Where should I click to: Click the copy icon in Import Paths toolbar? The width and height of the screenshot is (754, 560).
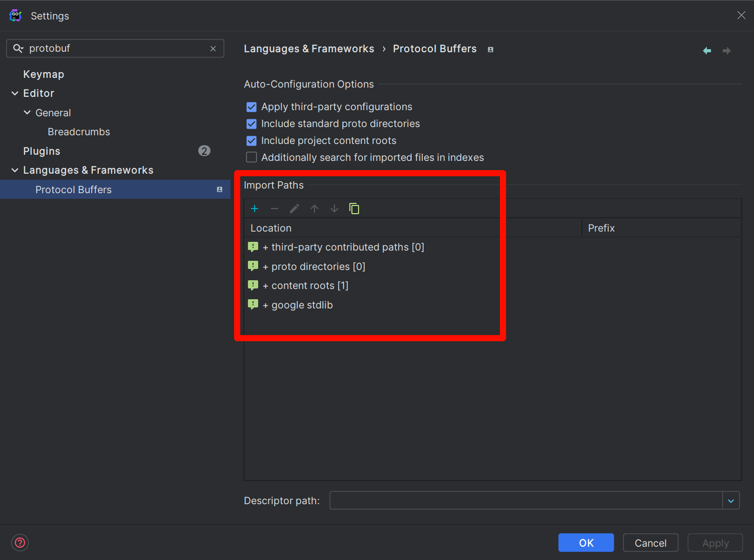[x=354, y=209]
